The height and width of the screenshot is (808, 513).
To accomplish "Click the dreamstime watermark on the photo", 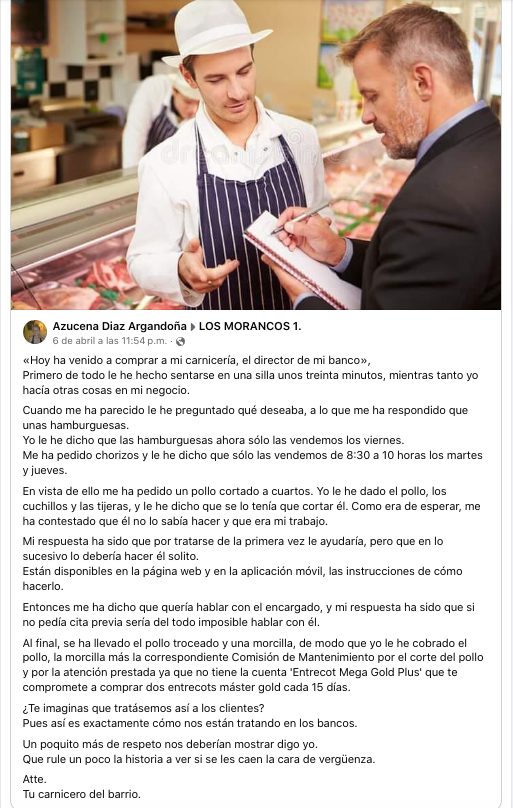I will coord(234,147).
